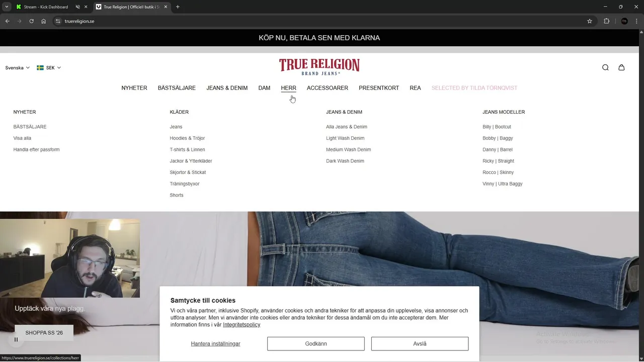Open the REA nav item
The height and width of the screenshot is (362, 644).
(x=415, y=88)
